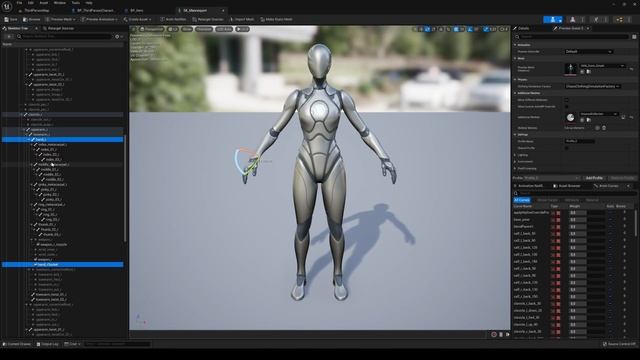Switch to the Physics editor mode

coord(620,19)
